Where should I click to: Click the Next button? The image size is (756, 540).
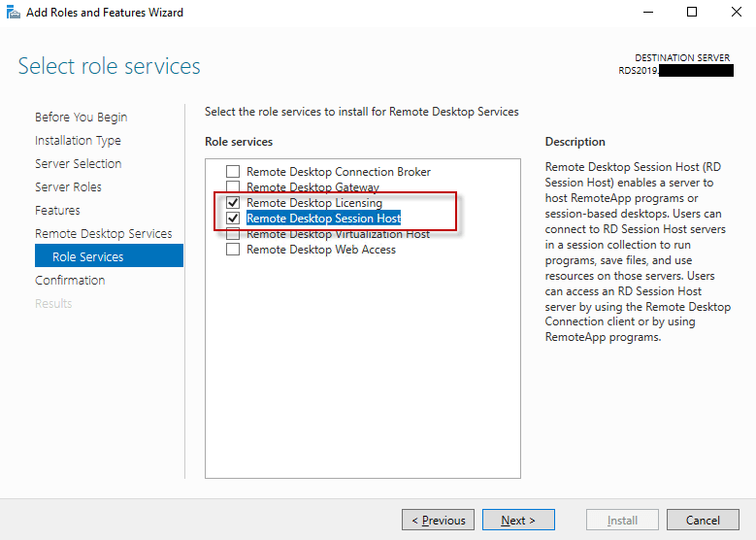pyautogui.click(x=518, y=520)
